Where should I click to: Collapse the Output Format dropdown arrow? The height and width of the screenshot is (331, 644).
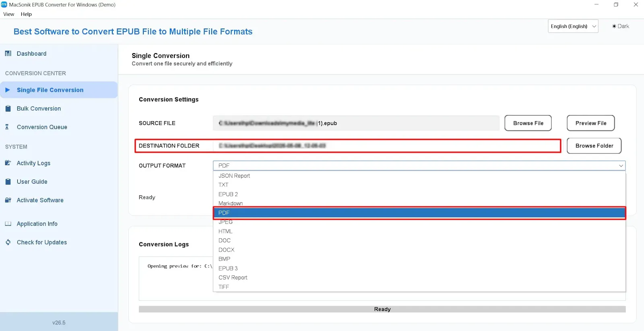coord(621,165)
